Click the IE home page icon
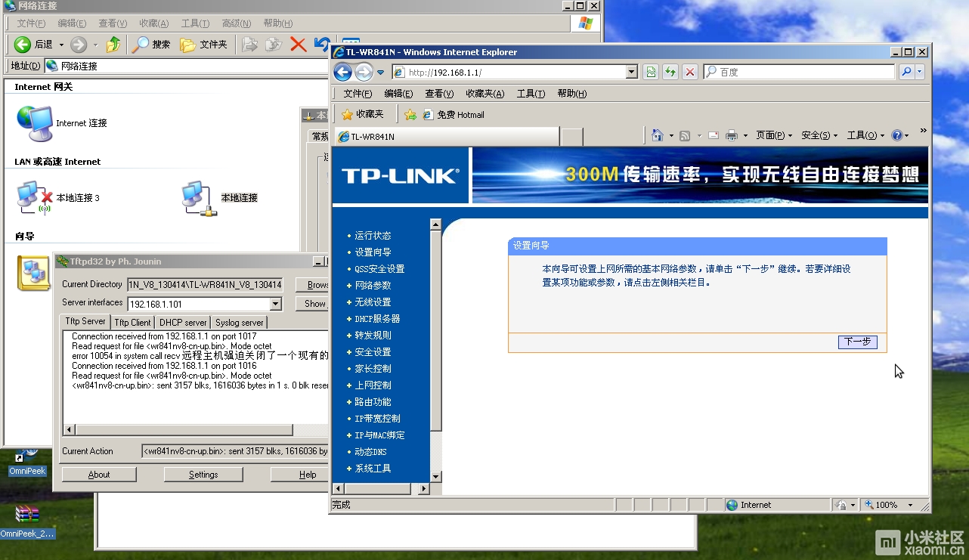This screenshot has width=969, height=560. [657, 135]
